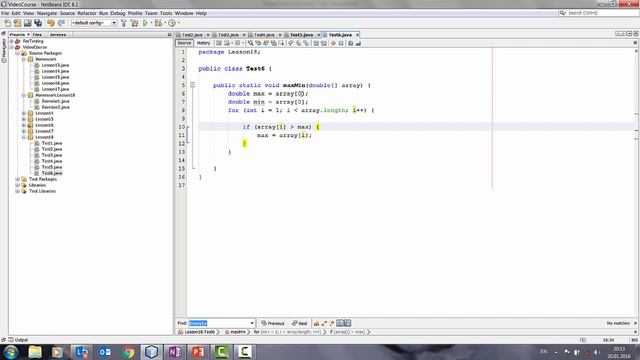
Task: Select Lesson13.java in project tree
Action: [55, 65]
